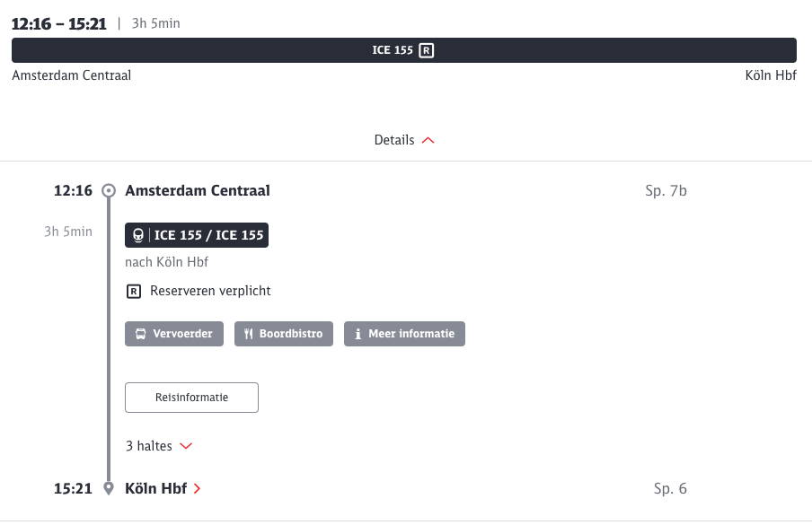Expand the 3 haltes stop list

coord(186,446)
